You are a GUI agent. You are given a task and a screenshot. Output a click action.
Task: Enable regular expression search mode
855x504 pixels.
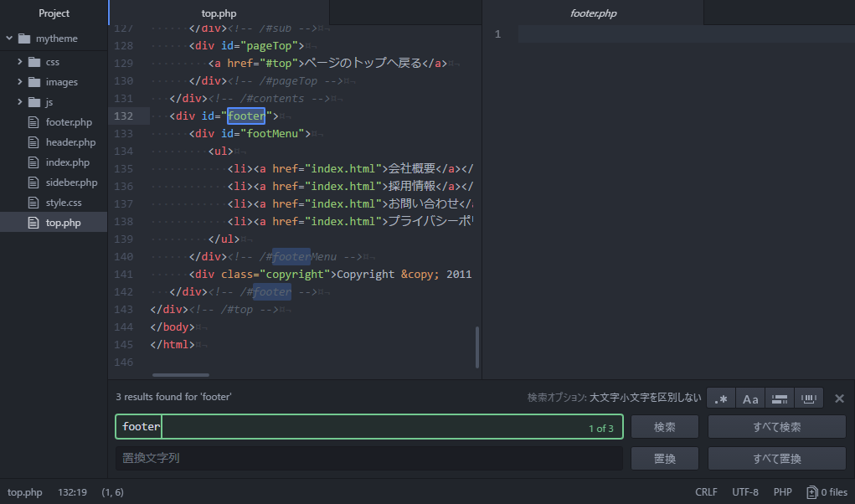[x=720, y=398]
